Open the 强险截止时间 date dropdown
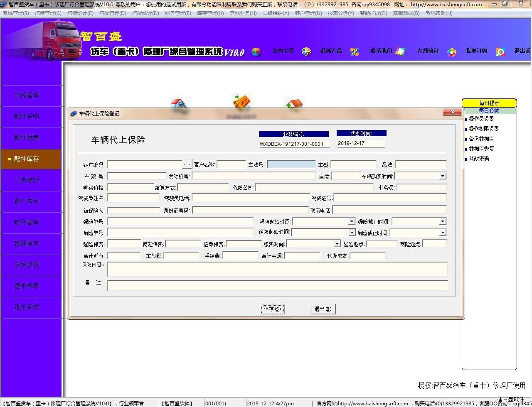 tap(443, 221)
